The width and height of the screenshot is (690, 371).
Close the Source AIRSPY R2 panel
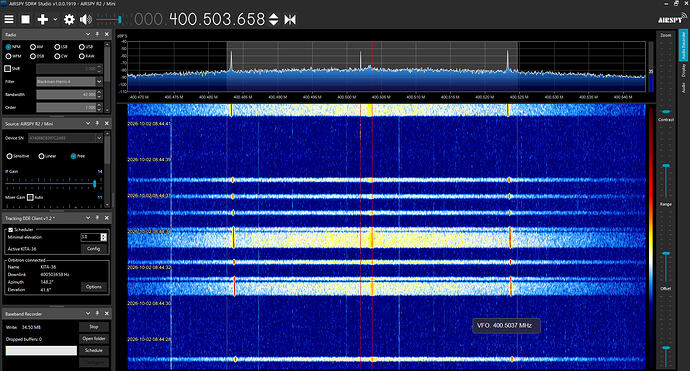[106, 123]
